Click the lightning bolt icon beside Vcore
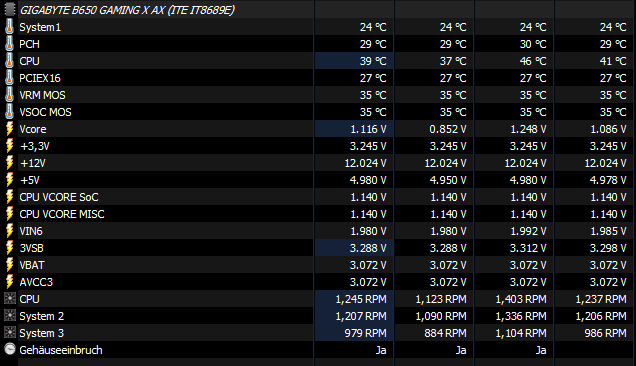Viewport: 636px width, 366px height. (x=9, y=129)
